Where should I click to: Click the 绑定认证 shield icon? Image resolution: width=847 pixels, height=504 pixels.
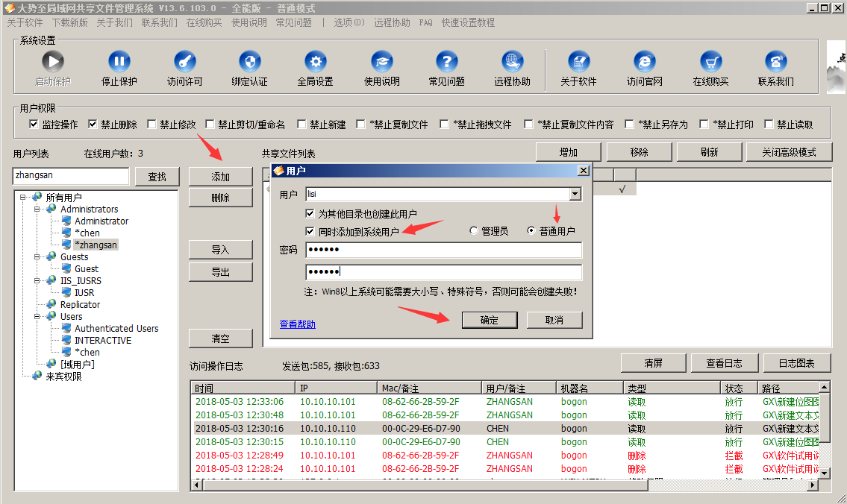click(x=250, y=62)
